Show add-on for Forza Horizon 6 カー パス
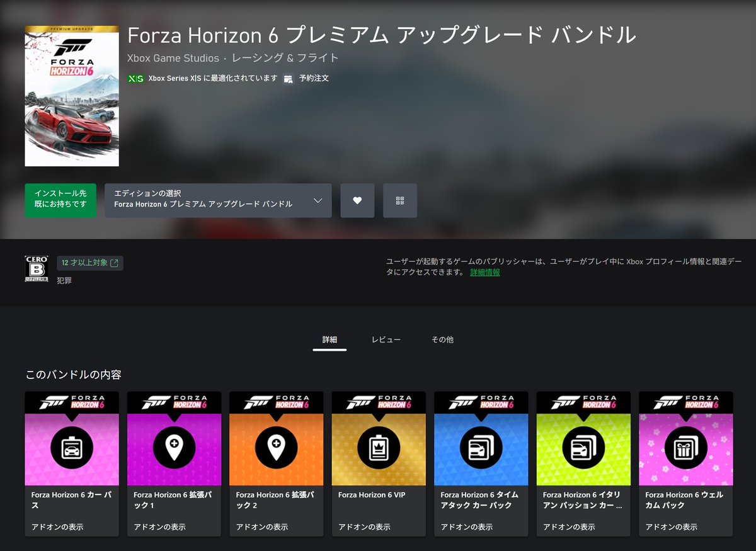The width and height of the screenshot is (756, 551). pos(57,526)
